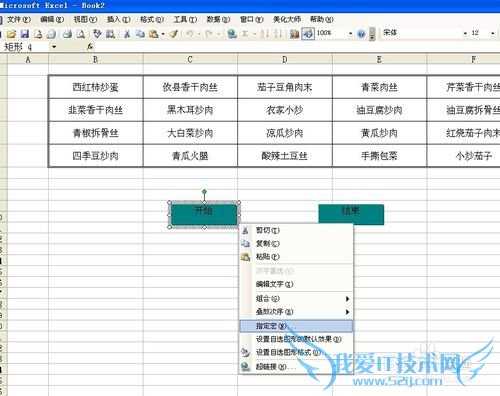Expand the 叠放次序 (Order) submenu
Image resolution: width=500 pixels, height=396 pixels.
point(296,312)
